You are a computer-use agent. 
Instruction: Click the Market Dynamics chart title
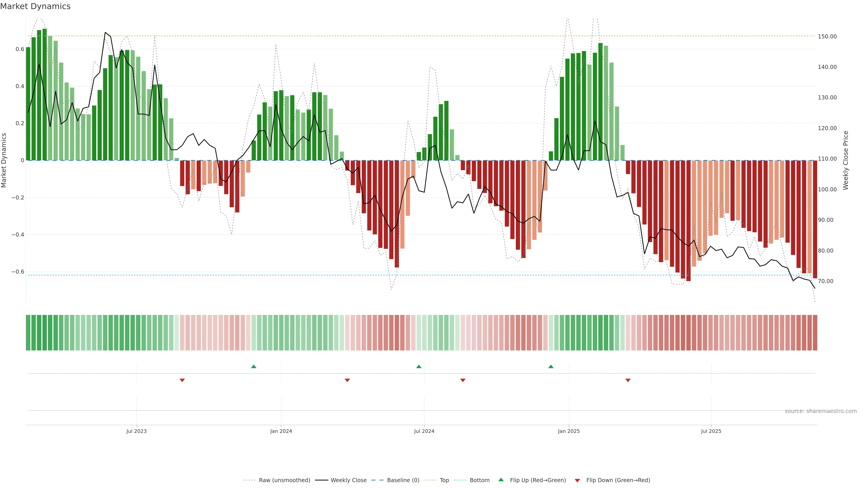pos(35,6)
